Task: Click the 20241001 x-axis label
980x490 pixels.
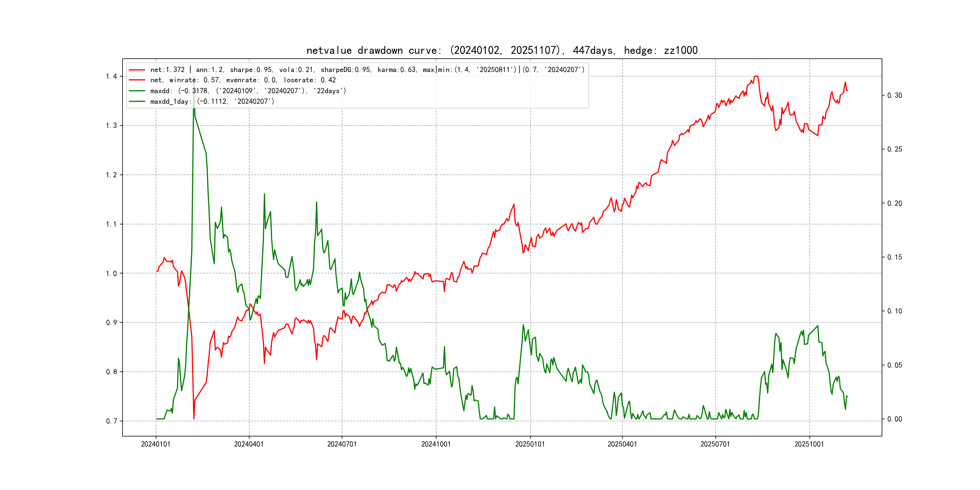Action: pyautogui.click(x=436, y=444)
